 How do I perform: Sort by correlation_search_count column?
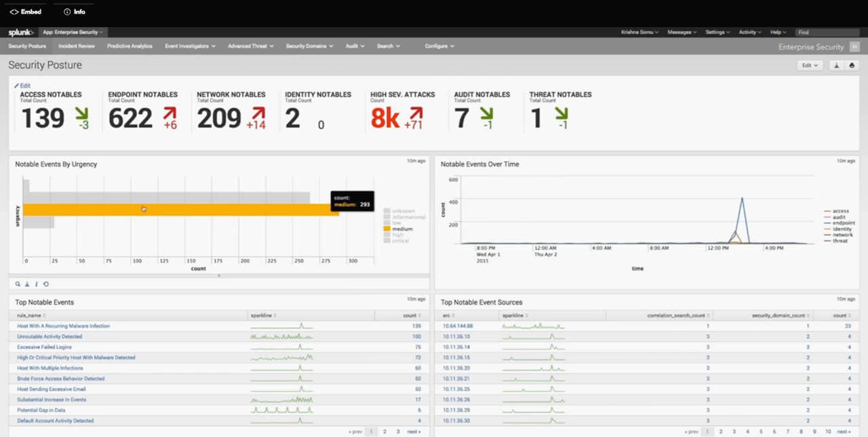point(678,316)
